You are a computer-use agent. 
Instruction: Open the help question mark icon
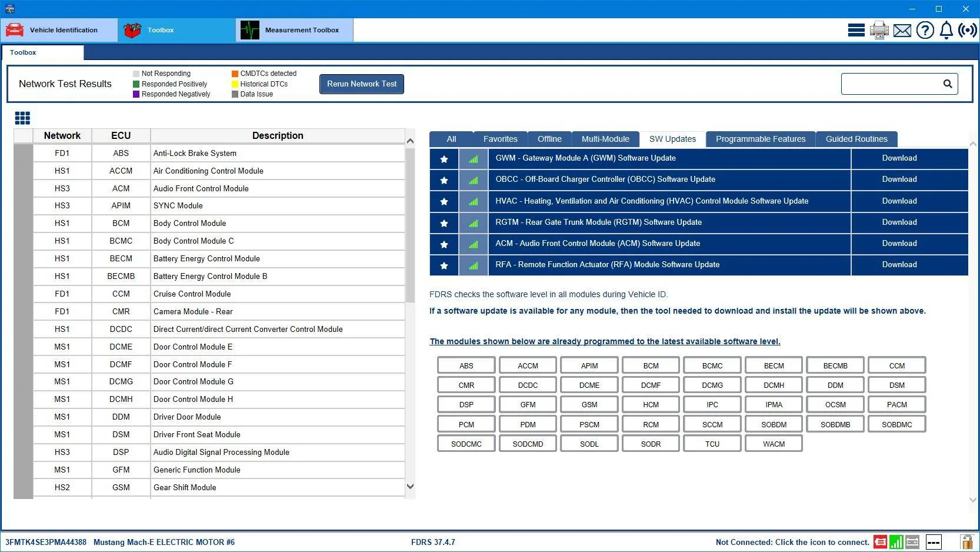pyautogui.click(x=925, y=30)
